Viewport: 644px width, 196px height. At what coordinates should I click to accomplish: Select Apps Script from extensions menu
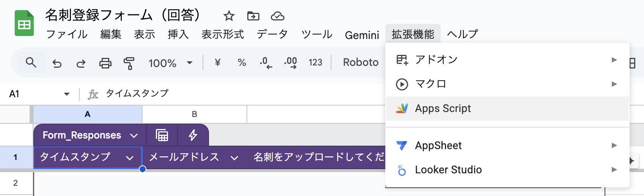443,109
